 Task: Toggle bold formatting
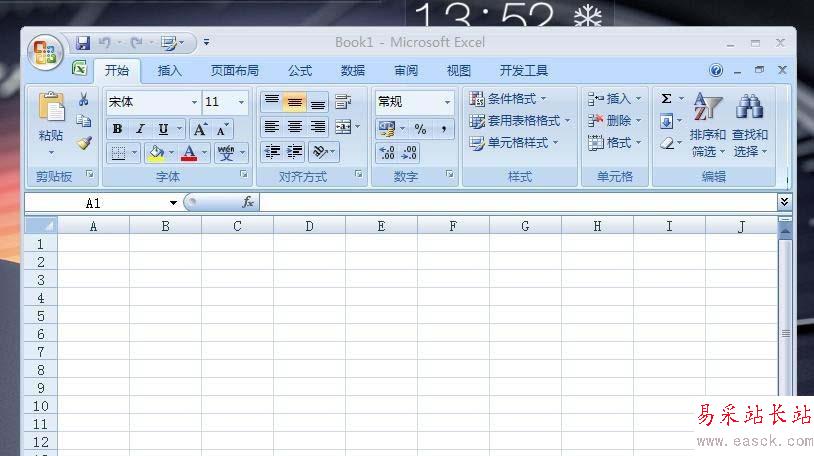[x=117, y=129]
